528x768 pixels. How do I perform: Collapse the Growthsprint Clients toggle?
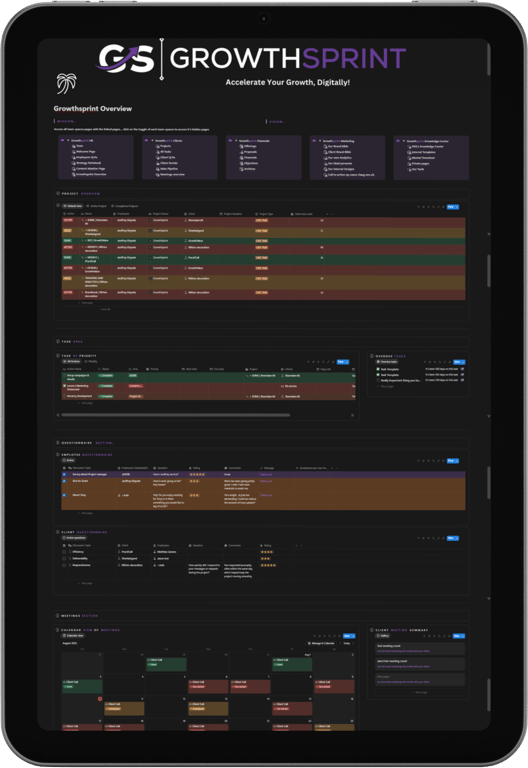click(x=152, y=141)
